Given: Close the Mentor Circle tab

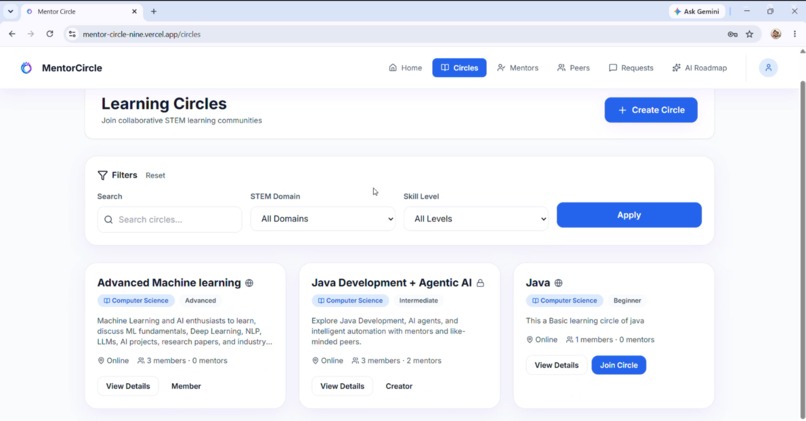Looking at the screenshot, I should (134, 11).
